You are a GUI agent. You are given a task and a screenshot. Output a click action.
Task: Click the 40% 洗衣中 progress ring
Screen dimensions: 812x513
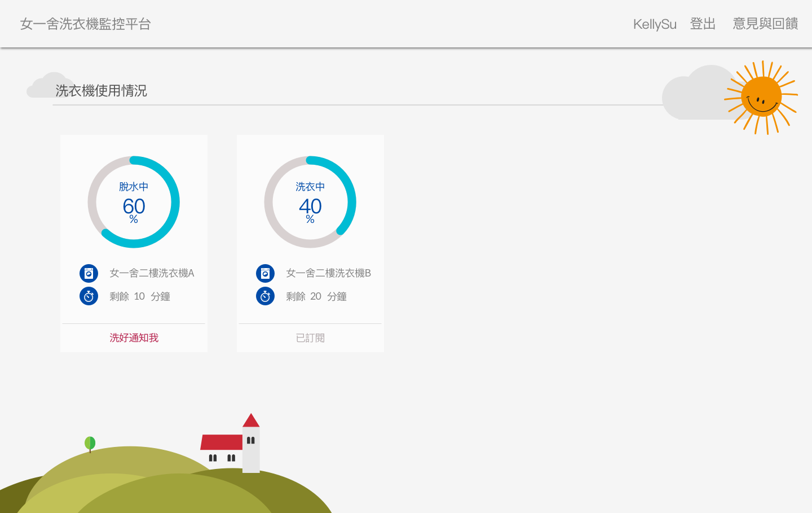click(x=310, y=202)
